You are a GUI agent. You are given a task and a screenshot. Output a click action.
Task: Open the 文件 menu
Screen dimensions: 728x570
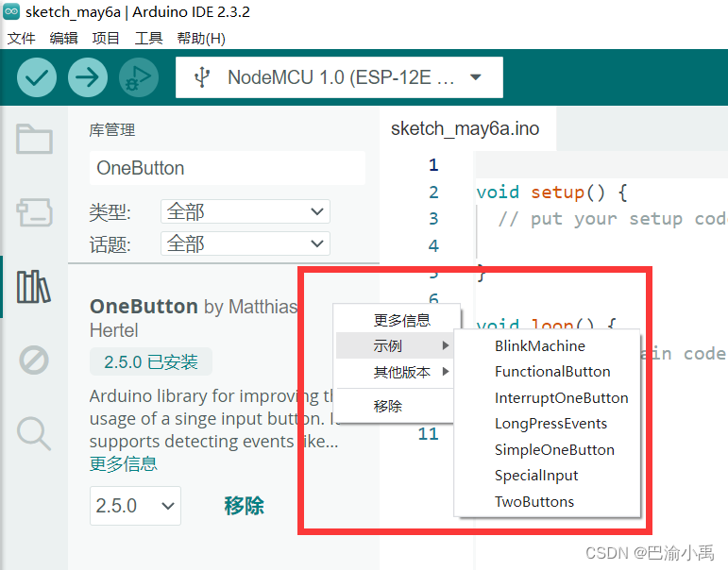[x=22, y=38]
